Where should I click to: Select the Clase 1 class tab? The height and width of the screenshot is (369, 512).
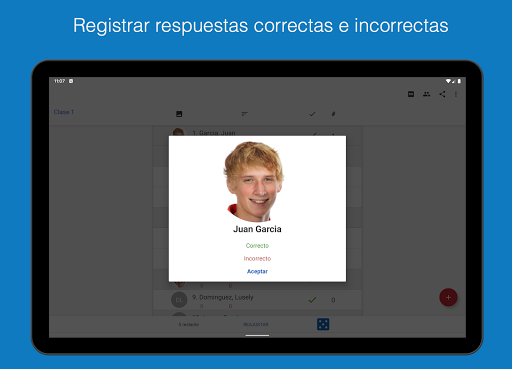point(64,112)
